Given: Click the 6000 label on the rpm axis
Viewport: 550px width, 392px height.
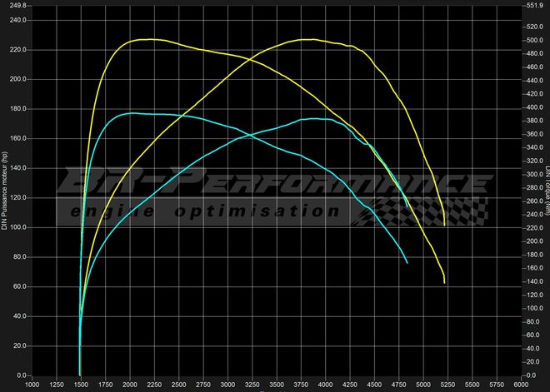Looking at the screenshot, I should click(521, 385).
